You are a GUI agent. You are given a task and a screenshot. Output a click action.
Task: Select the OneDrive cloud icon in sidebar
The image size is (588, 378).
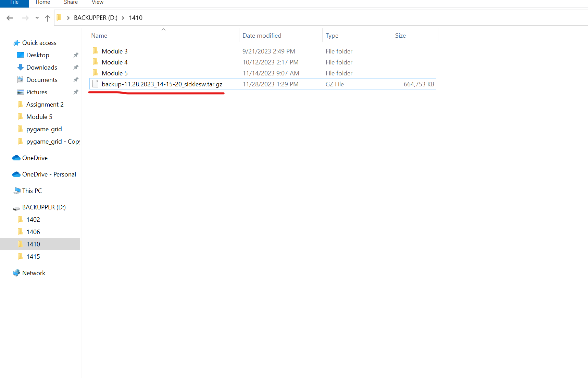pyautogui.click(x=16, y=158)
